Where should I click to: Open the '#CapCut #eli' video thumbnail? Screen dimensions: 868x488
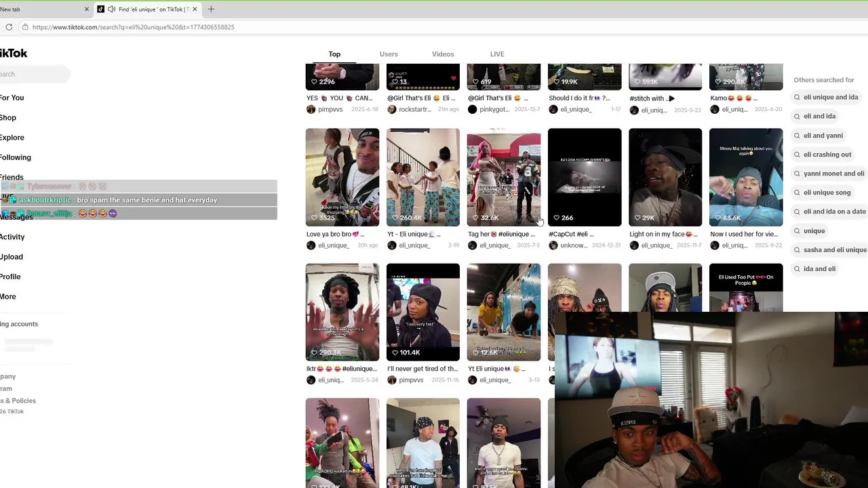[x=585, y=177]
